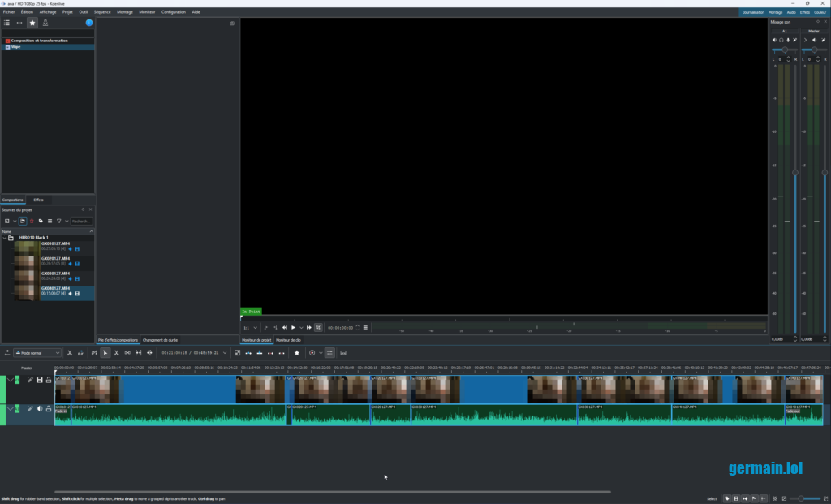Select the Couleur workspace layout

820,12
